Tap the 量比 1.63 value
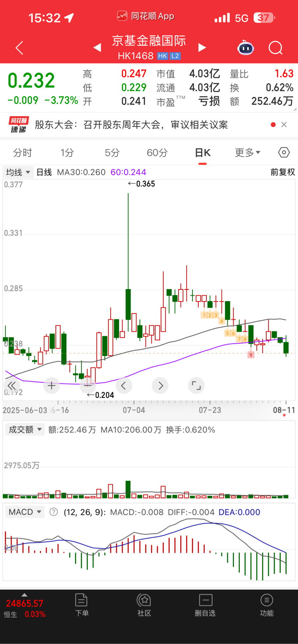Image resolution: width=298 pixels, height=644 pixels. point(284,74)
